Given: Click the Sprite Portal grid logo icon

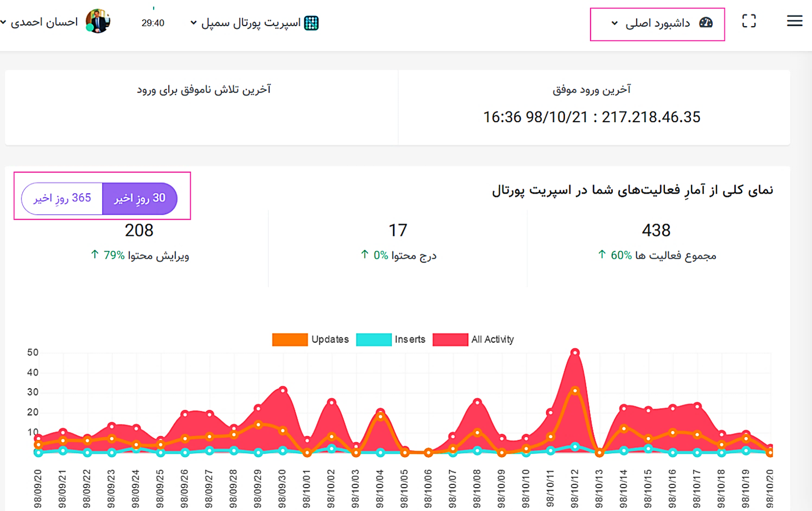Looking at the screenshot, I should click(x=311, y=23).
